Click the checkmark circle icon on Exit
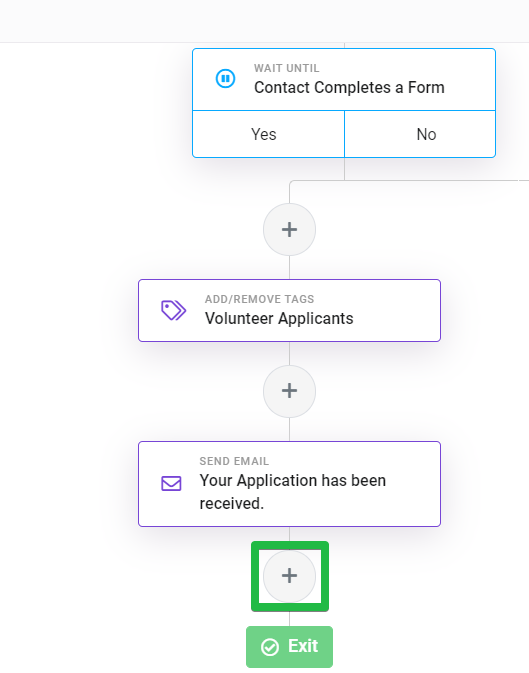The height and width of the screenshot is (673, 529). click(x=270, y=647)
